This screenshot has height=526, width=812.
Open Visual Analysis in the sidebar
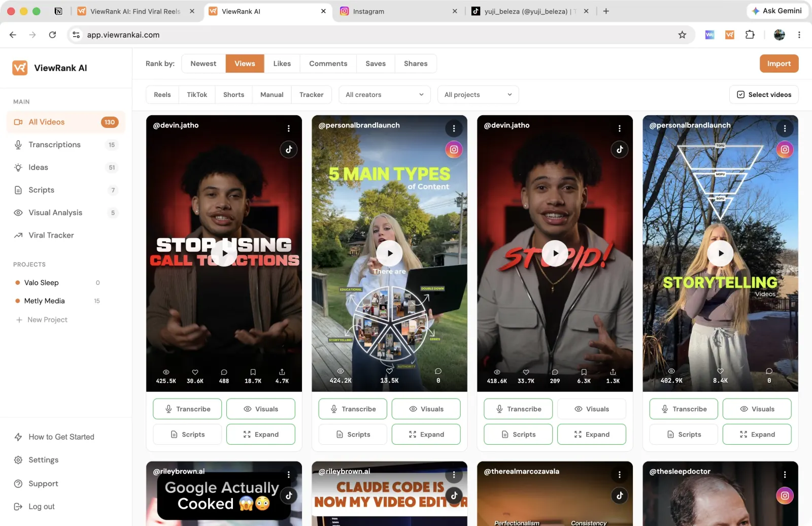pos(66,213)
